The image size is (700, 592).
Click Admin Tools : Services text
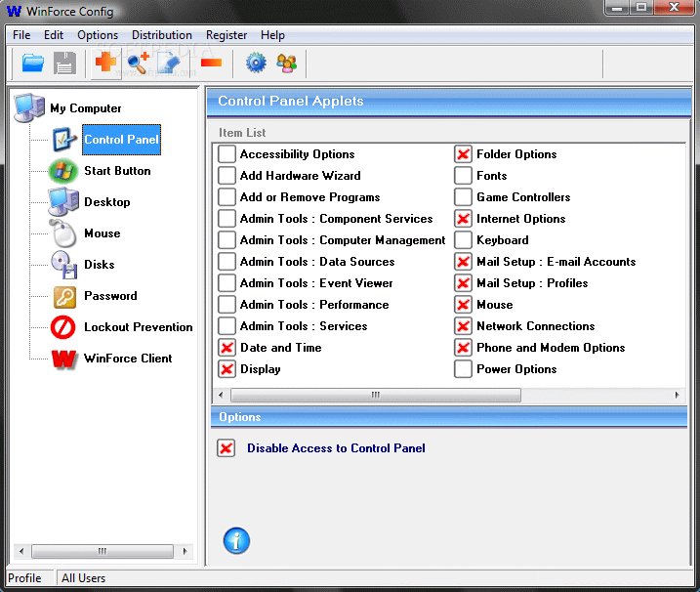(304, 326)
